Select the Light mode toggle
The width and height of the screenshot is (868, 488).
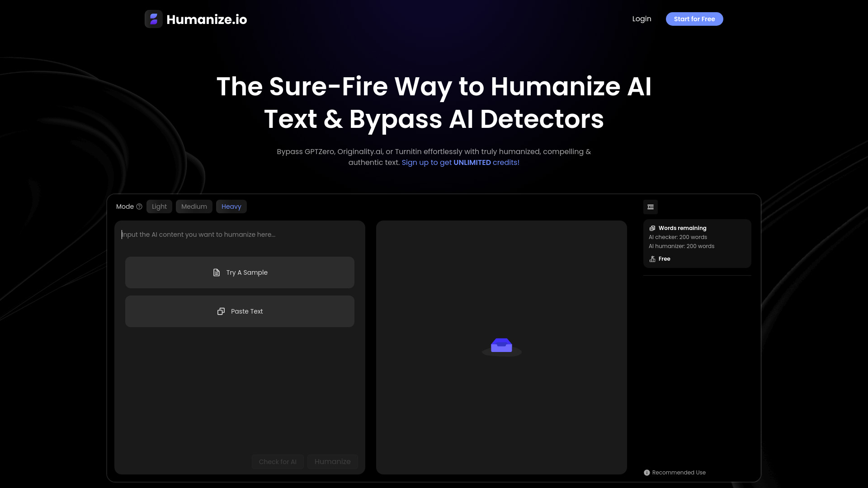point(159,206)
